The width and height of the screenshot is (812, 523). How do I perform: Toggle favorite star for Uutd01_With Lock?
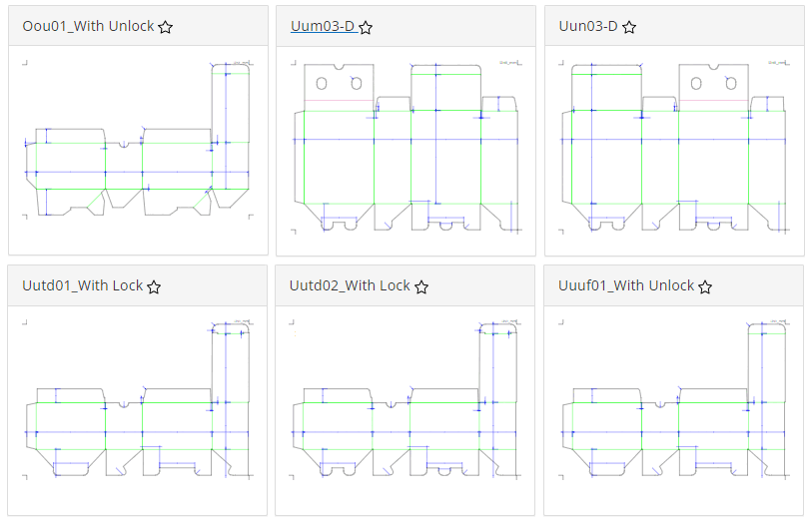pyautogui.click(x=154, y=286)
